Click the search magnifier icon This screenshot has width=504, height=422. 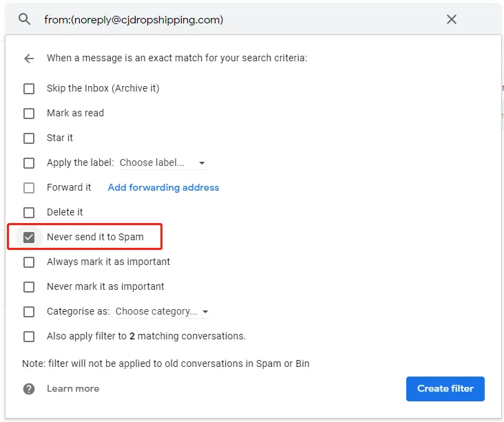(x=25, y=19)
